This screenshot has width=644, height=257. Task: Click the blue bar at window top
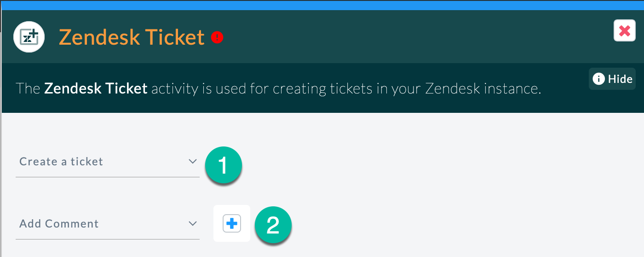point(322,5)
